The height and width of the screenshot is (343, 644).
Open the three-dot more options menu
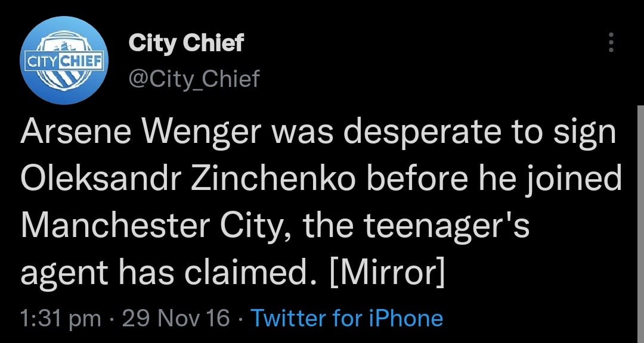pos(611,43)
